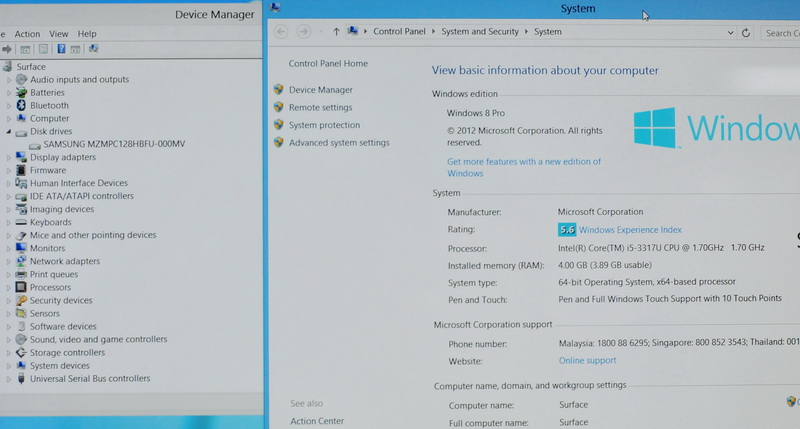Open Advanced system settings link
Image resolution: width=800 pixels, height=429 pixels.
pyautogui.click(x=339, y=142)
